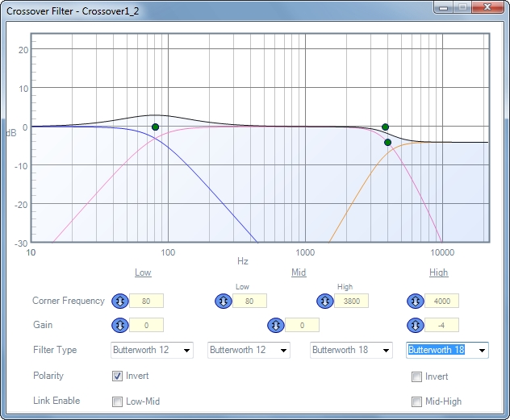The height and width of the screenshot is (420, 510).
Task: Click the green handle at 80 Hz on graph
Action: tap(155, 127)
